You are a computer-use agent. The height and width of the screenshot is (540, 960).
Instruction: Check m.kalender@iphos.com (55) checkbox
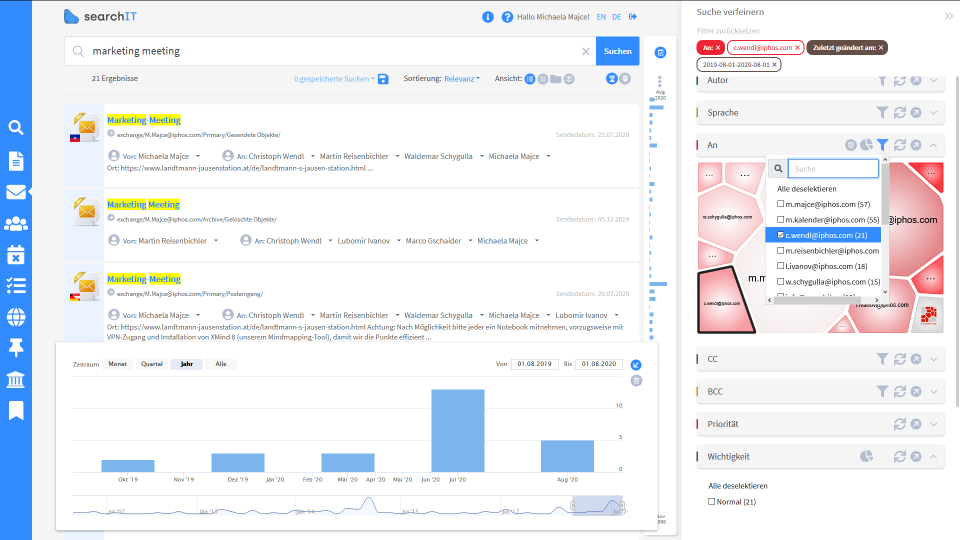(781, 219)
